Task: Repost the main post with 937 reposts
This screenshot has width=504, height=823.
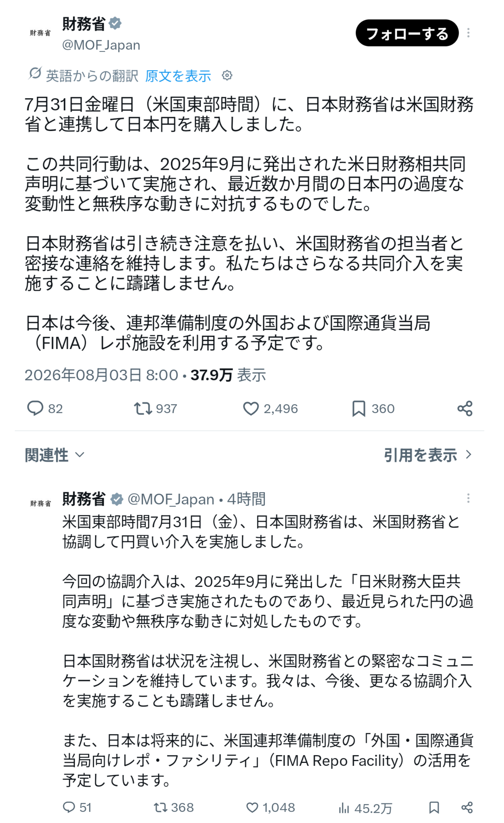Action: 142,408
